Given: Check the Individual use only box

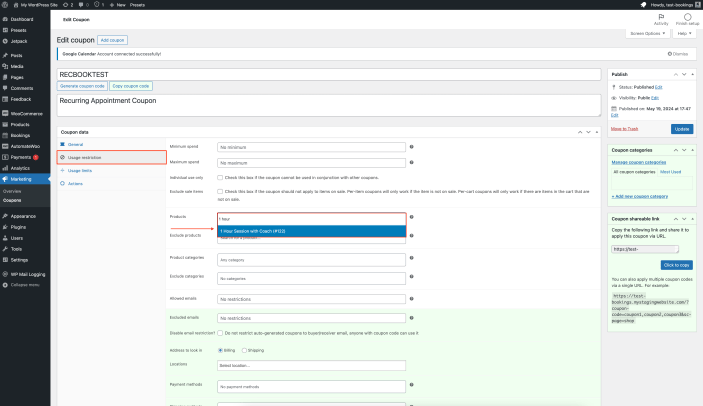Looking at the screenshot, I should (220, 178).
